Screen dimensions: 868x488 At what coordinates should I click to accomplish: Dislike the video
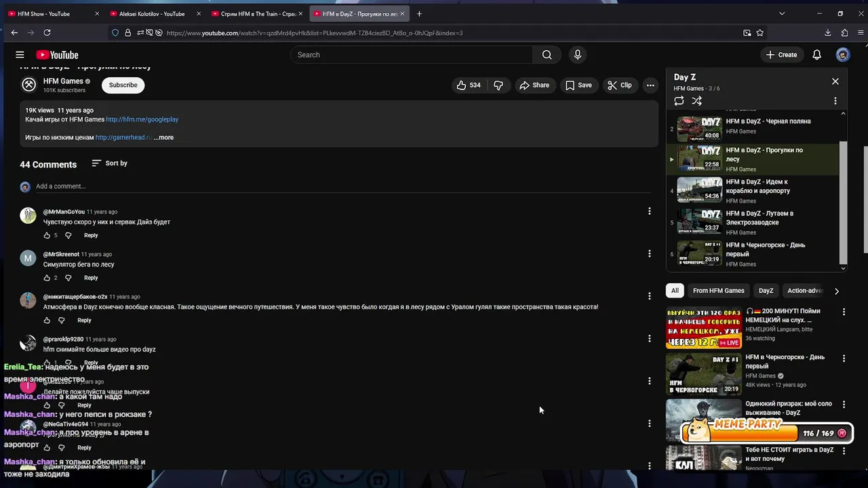point(498,85)
